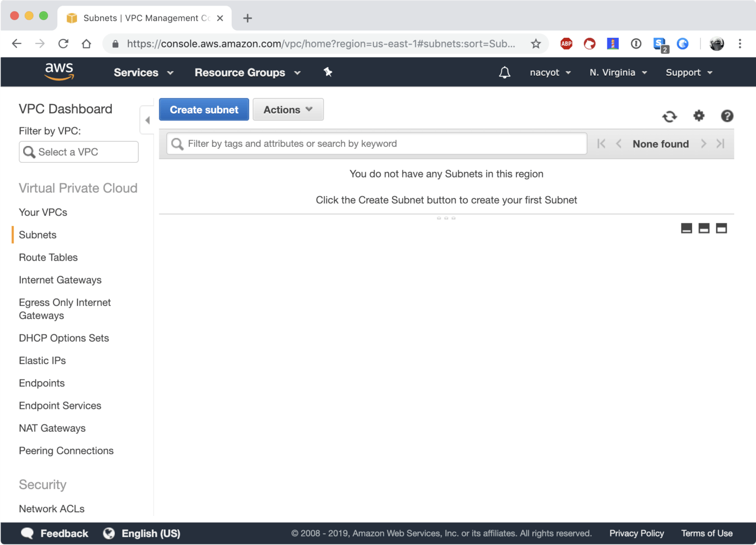
Task: Click the None found pagination text
Action: (661, 144)
